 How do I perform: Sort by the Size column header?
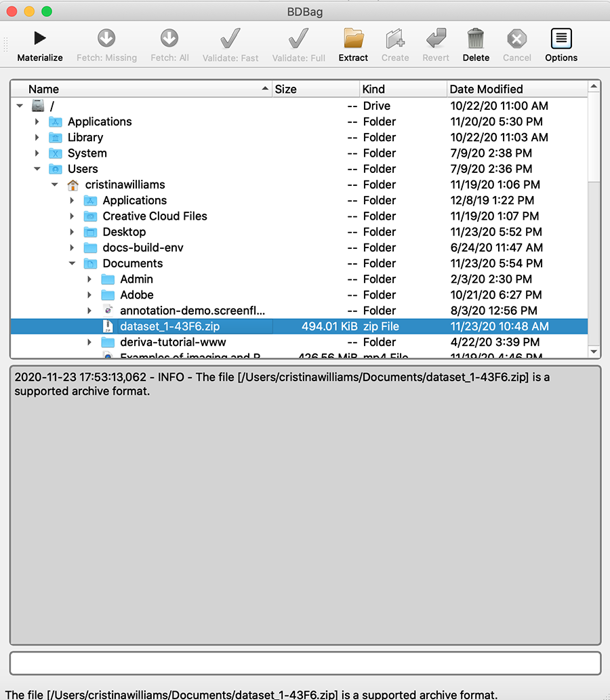tap(315, 90)
